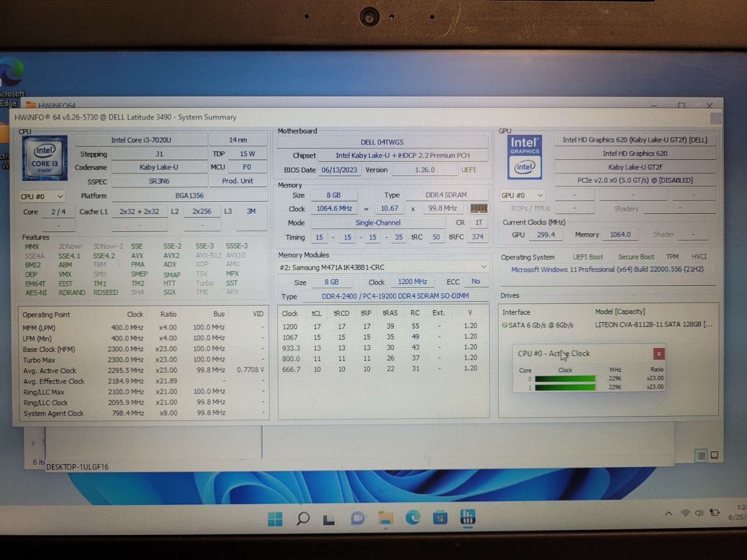Open Microsoft Store from the taskbar
The height and width of the screenshot is (560, 747).
440,518
